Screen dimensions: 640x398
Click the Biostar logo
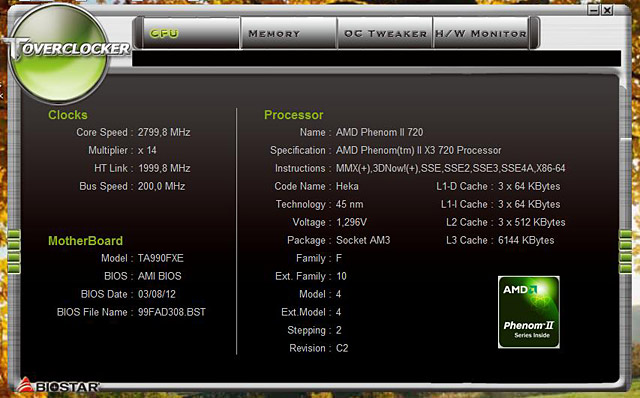(58, 385)
